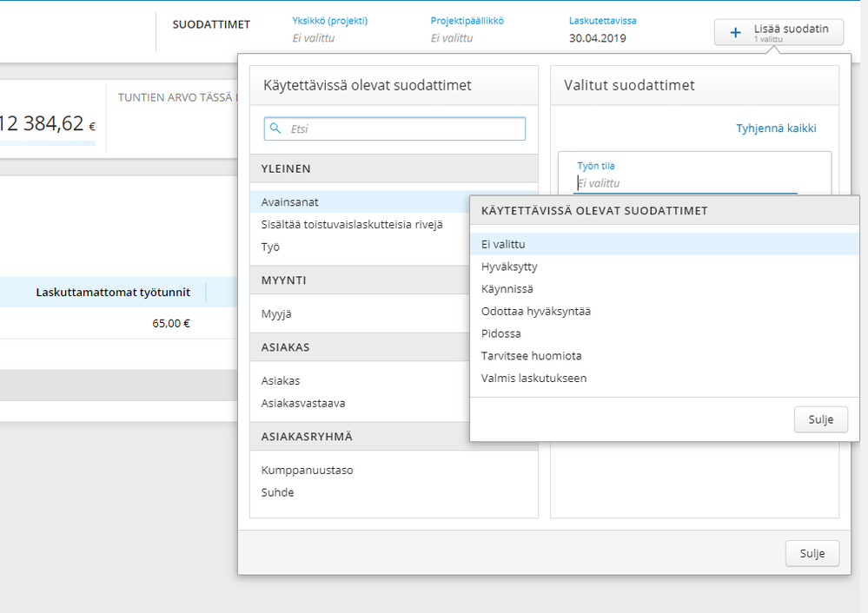The image size is (868, 613).
Task: Select Tarvitsee huomiota status option
Action: pos(665,356)
